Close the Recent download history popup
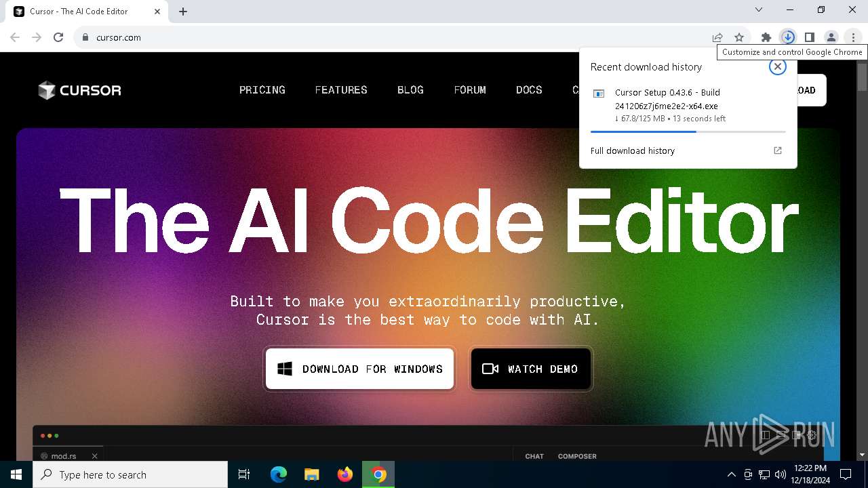 [x=778, y=66]
